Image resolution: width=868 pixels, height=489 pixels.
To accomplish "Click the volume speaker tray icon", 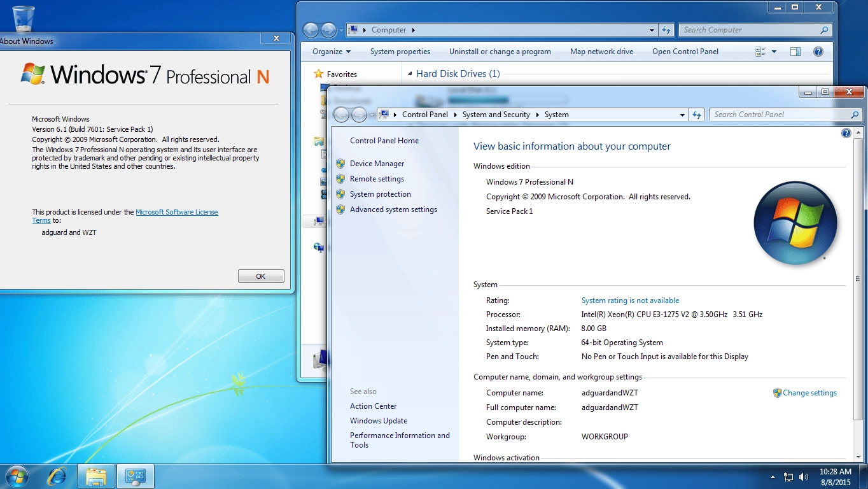I will 804,477.
